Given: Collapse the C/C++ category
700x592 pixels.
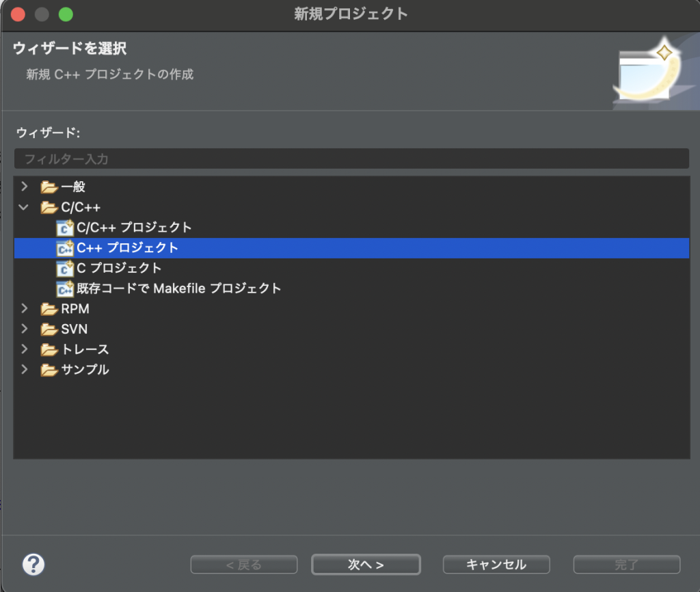Looking at the screenshot, I should [25, 207].
